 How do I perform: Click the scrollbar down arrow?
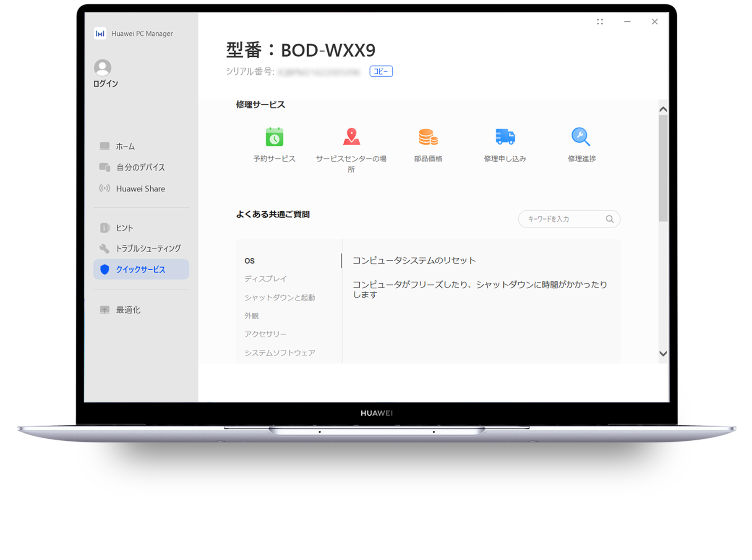pyautogui.click(x=663, y=353)
